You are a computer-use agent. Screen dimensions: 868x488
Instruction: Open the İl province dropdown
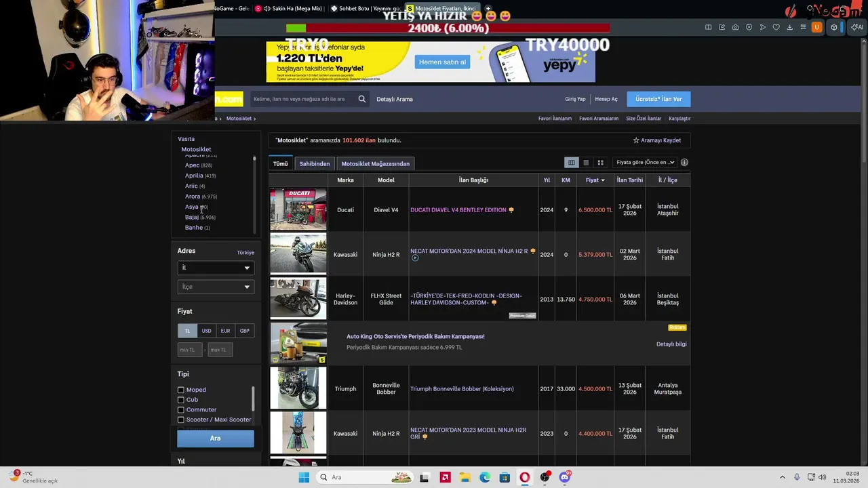(216, 268)
